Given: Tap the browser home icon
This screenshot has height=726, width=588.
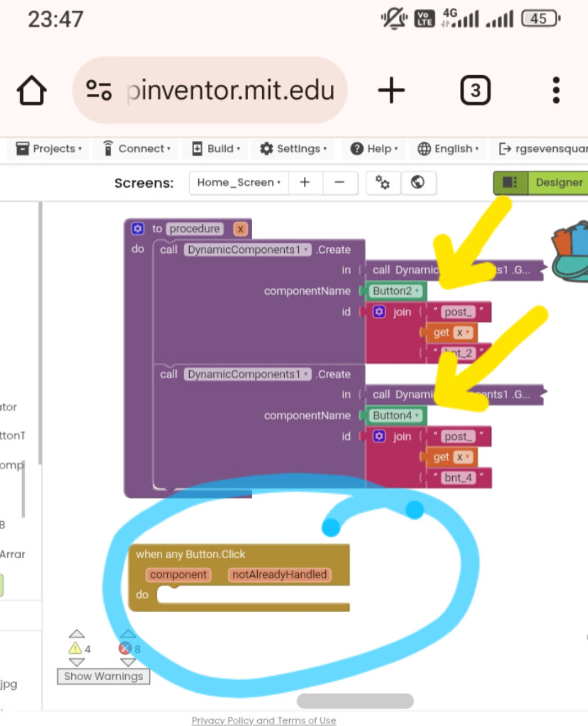Looking at the screenshot, I should [x=32, y=90].
